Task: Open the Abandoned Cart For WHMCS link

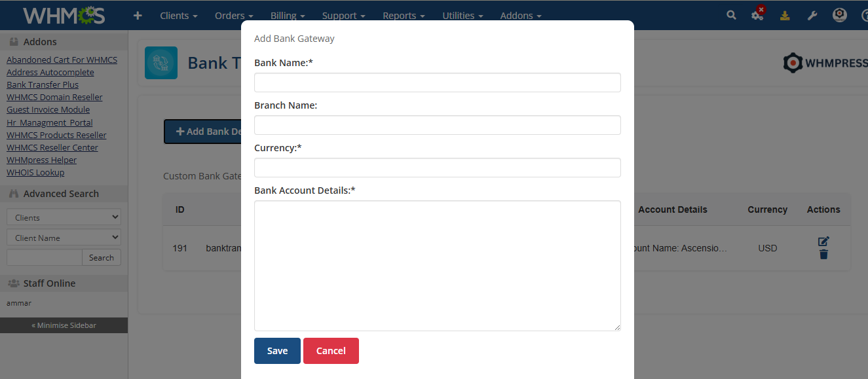Action: tap(62, 60)
